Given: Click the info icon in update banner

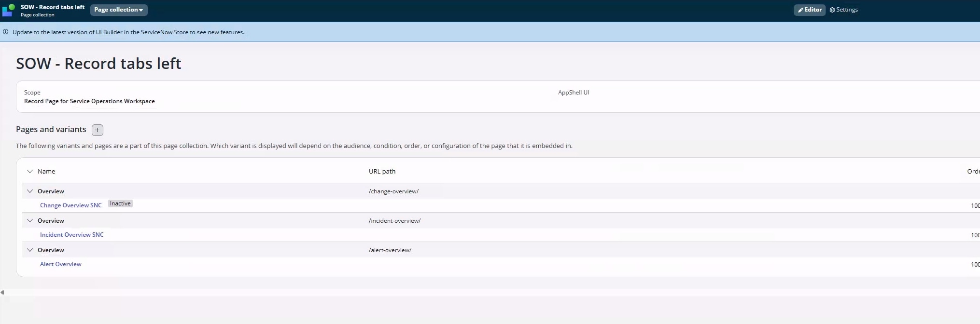Looking at the screenshot, I should [x=6, y=32].
